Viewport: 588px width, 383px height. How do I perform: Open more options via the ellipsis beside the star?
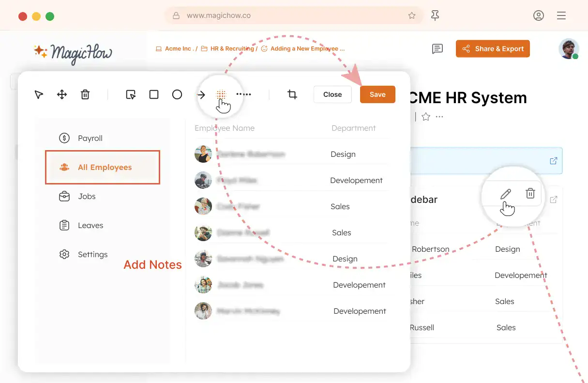[x=439, y=116]
